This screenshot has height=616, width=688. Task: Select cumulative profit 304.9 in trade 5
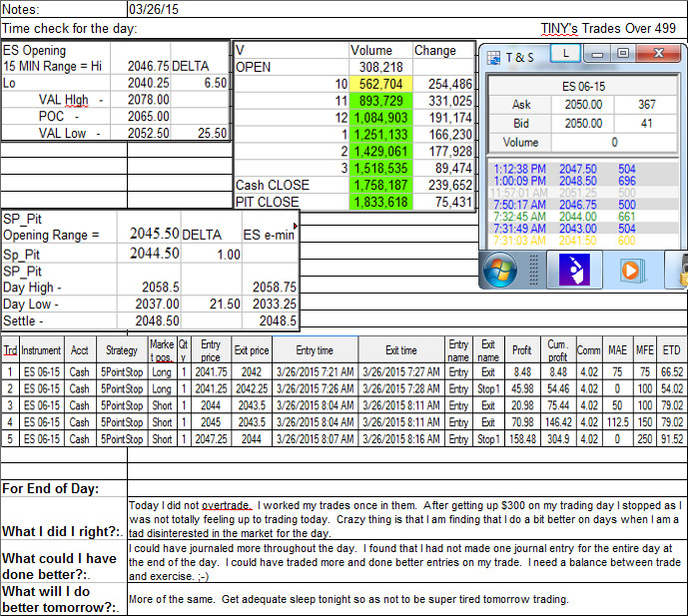tap(557, 438)
